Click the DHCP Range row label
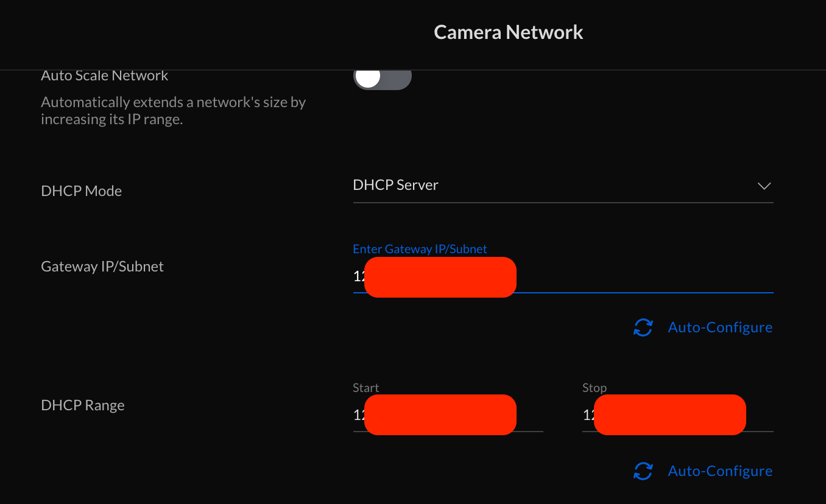 (x=83, y=405)
